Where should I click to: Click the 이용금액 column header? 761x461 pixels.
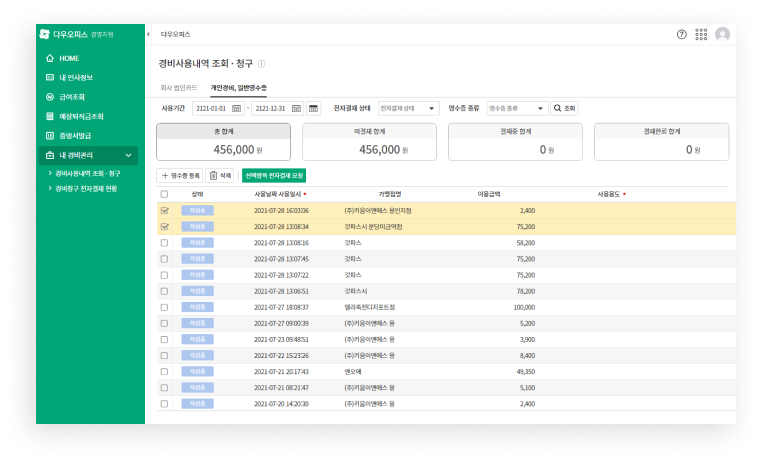coord(489,194)
